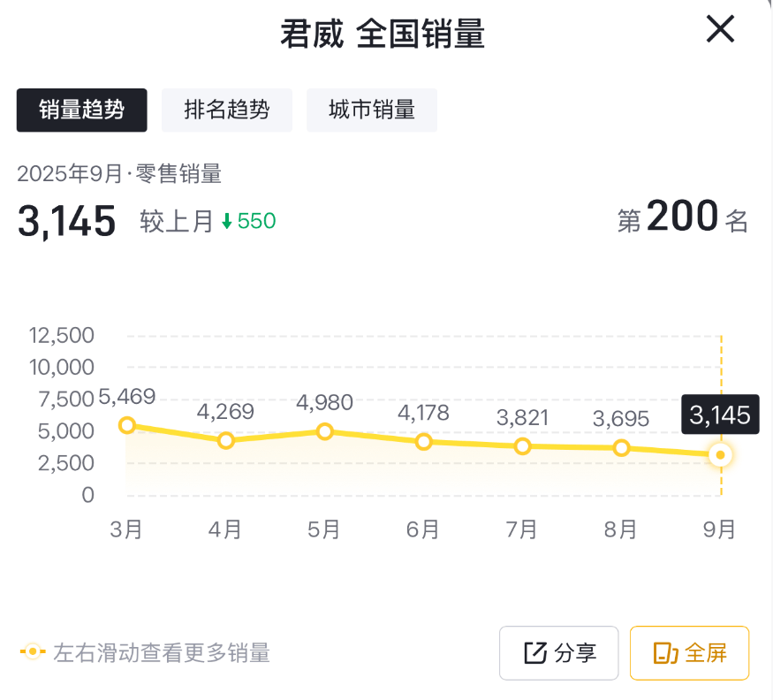
Task: Open chart in 全屏 fullscreen mode
Action: (690, 653)
